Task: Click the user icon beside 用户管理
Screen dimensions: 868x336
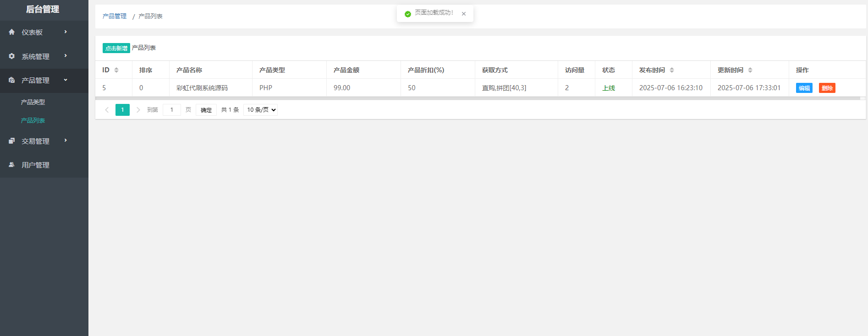Action: coord(12,165)
